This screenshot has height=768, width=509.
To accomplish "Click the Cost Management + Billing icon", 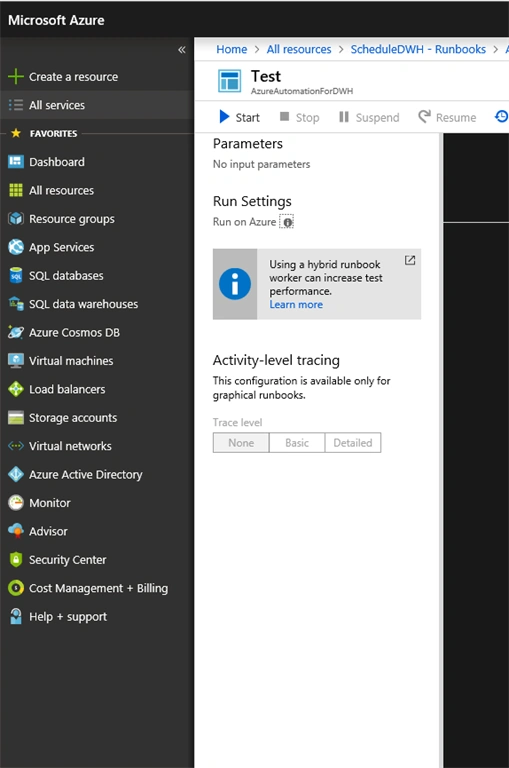I will pos(16,588).
